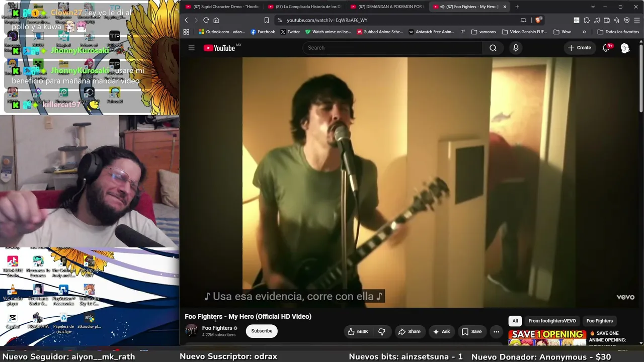Open the Video Genshin FUE bookmark folder
This screenshot has width=644, height=362.
524,32
